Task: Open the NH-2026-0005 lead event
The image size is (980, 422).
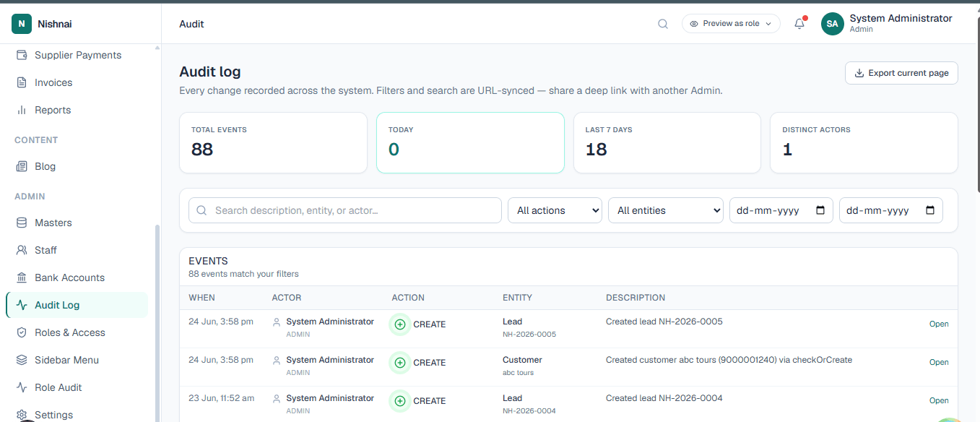Action: click(x=939, y=324)
